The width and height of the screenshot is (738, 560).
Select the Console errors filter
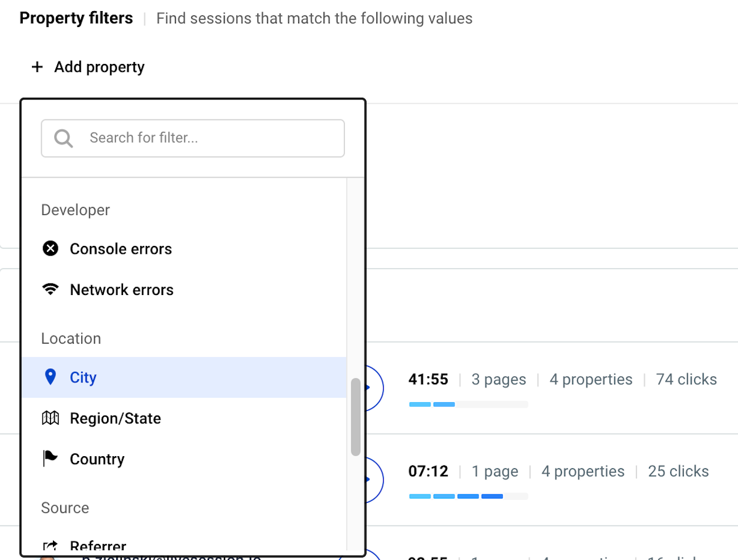184,248
